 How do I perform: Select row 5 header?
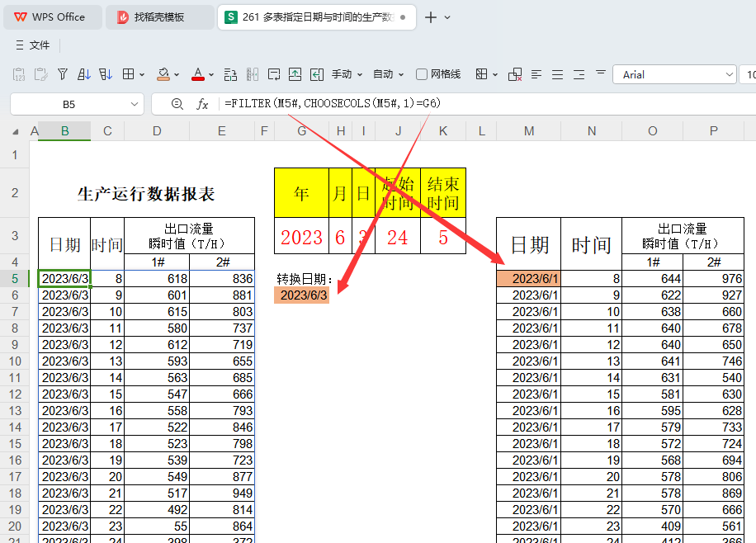point(15,279)
